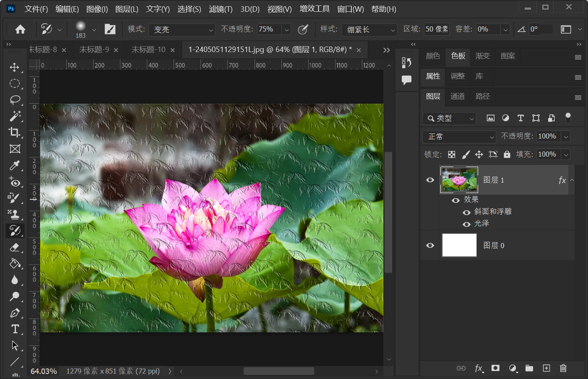
Task: Click the horizontal canvas scrollbar
Action: click(x=278, y=371)
